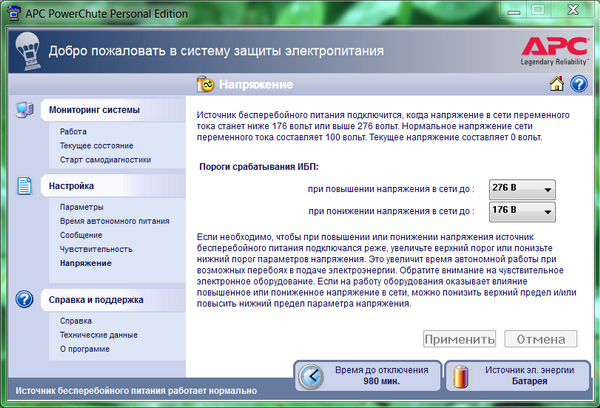
Task: Maximize the PowerChute window
Action: click(x=538, y=10)
